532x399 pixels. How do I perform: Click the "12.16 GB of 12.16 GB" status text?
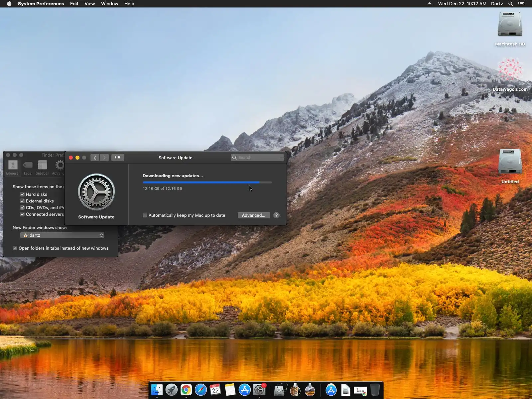tap(162, 189)
